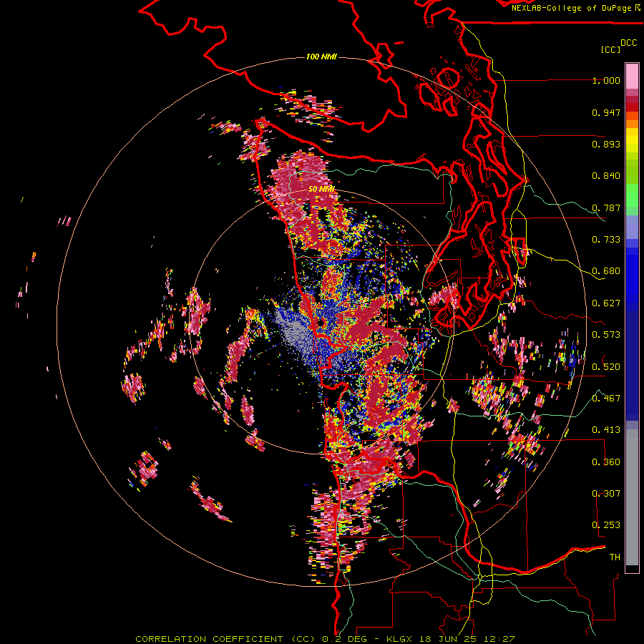The width and height of the screenshot is (644, 644).
Task: Select the 1.000 legend value
Action: pos(606,80)
